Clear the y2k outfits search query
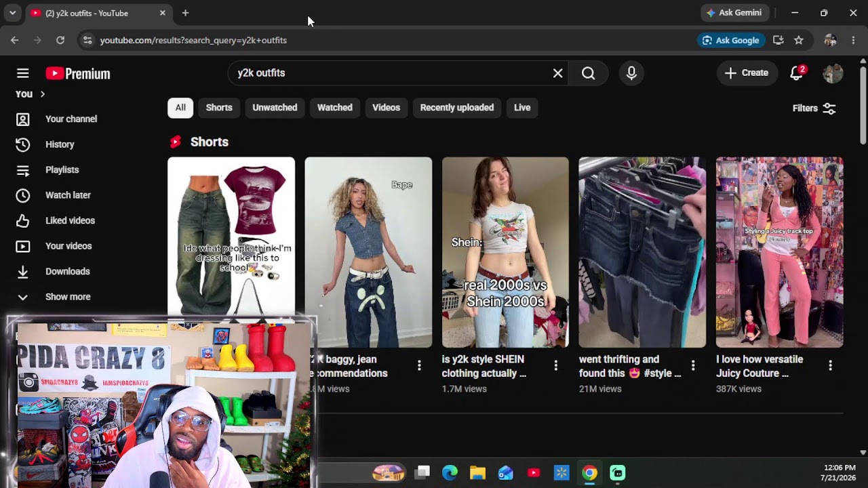The width and height of the screenshot is (868, 488). coord(557,73)
